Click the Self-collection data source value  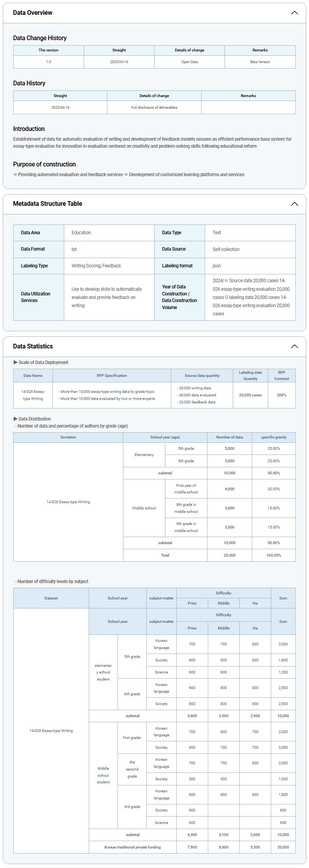click(x=226, y=249)
